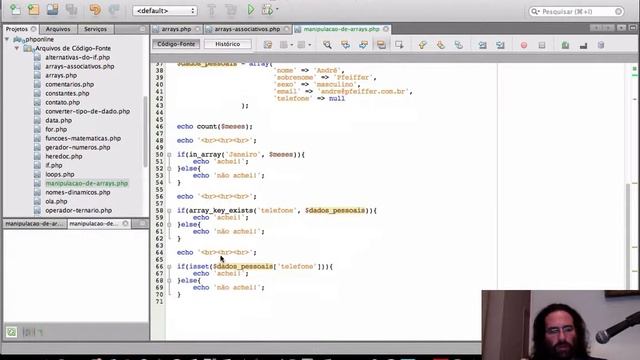Viewport: 640px width, 360px height.
Task: Collapse the Arquivos de Código-Fonte folder
Action: pos(17,48)
